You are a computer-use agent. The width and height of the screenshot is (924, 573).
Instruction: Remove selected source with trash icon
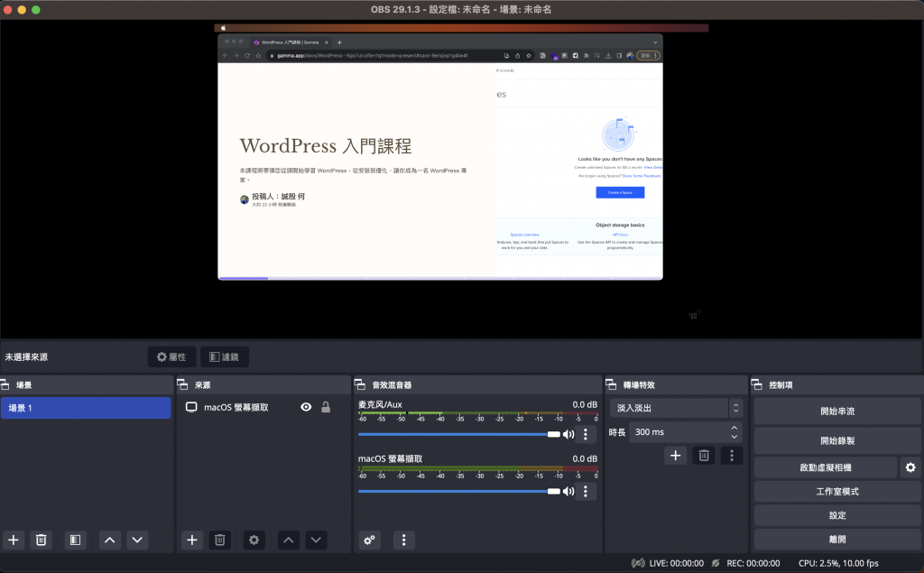[220, 540]
